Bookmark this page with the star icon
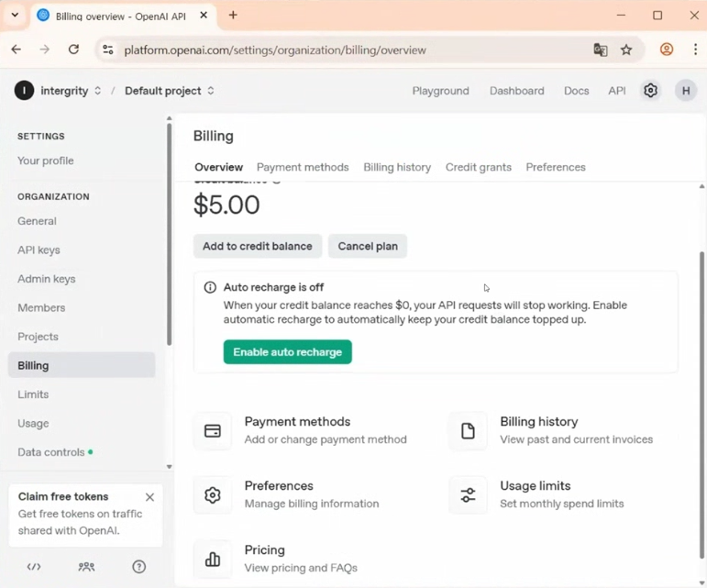Viewport: 707px width, 588px height. [x=626, y=50]
